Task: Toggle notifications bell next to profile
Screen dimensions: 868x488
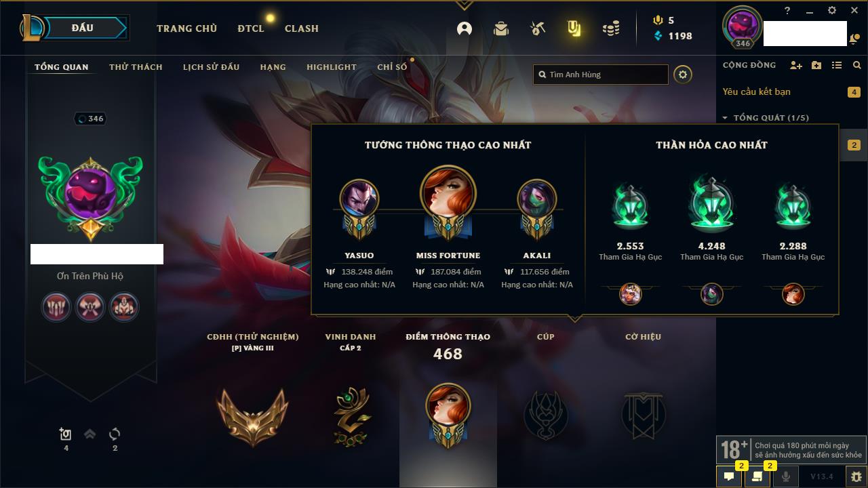Action: [853, 40]
